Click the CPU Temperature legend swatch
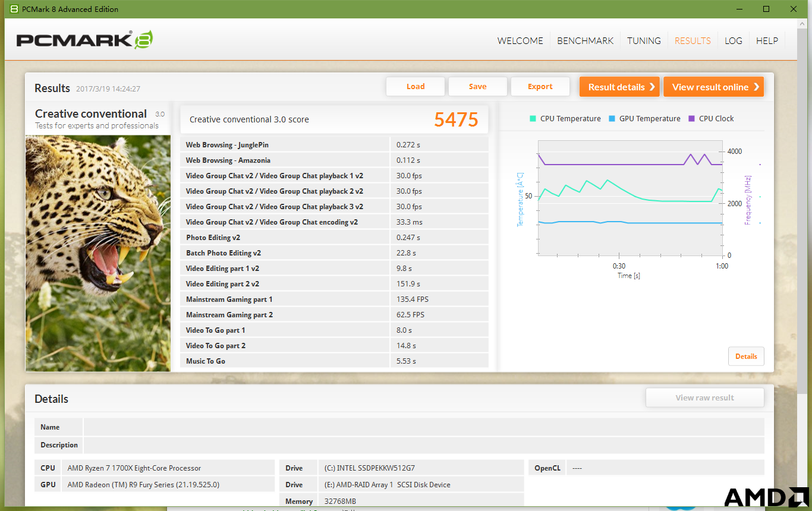The width and height of the screenshot is (812, 511). (x=533, y=118)
